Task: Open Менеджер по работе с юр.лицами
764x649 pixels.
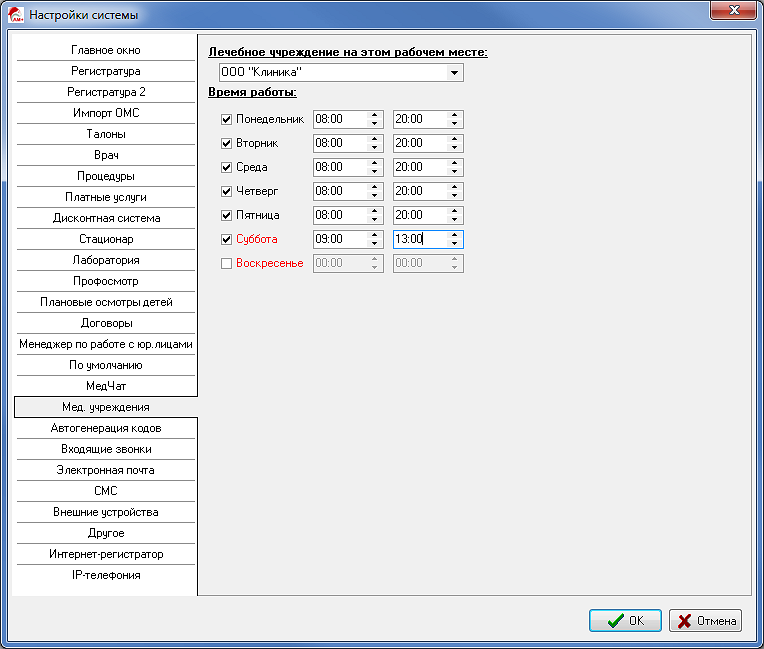Action: (x=106, y=344)
